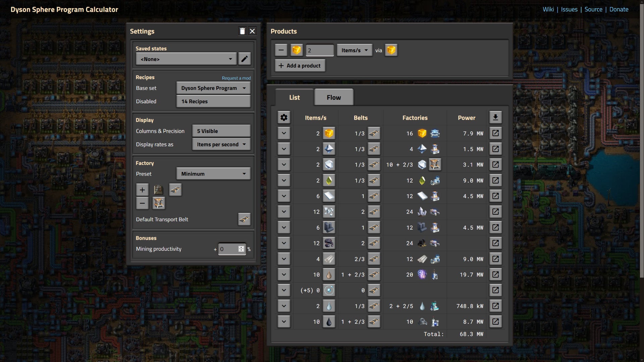This screenshot has height=362, width=644.
Task: Open the Items/s rate unit dropdown
Action: (354, 50)
